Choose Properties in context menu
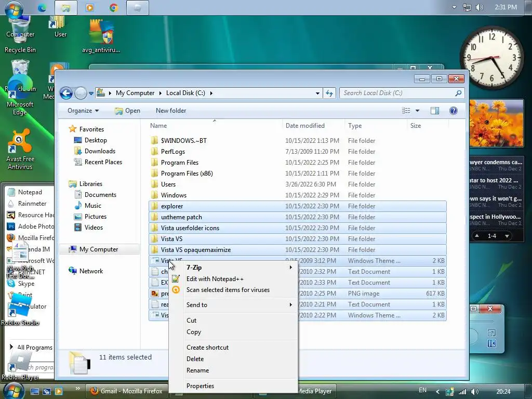532x399 pixels. click(233, 386)
